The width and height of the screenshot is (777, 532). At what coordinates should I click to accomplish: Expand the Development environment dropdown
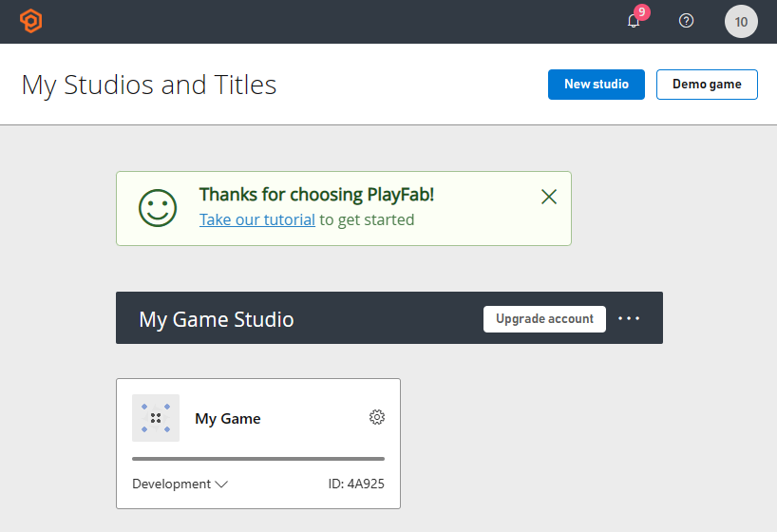pos(180,484)
